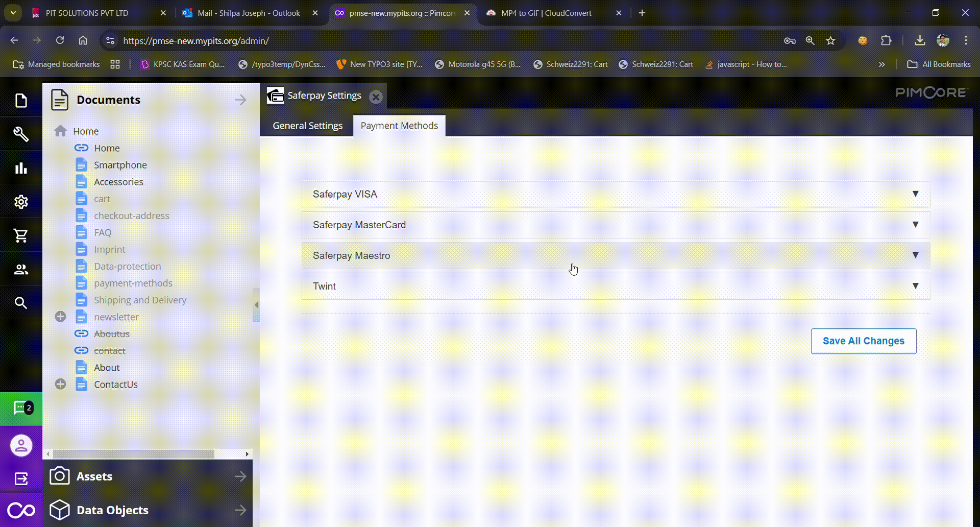Image resolution: width=980 pixels, height=527 pixels.
Task: Bookmark this page with star icon
Action: pos(830,40)
